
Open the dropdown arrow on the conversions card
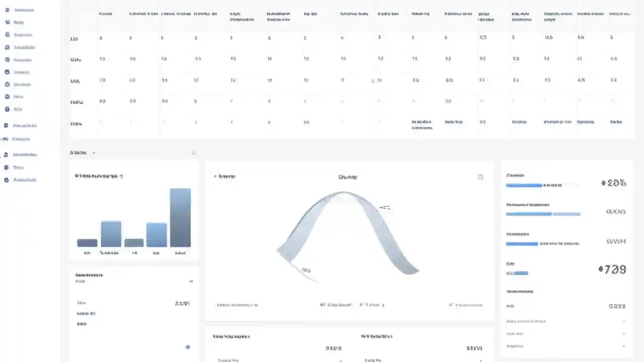(x=191, y=281)
